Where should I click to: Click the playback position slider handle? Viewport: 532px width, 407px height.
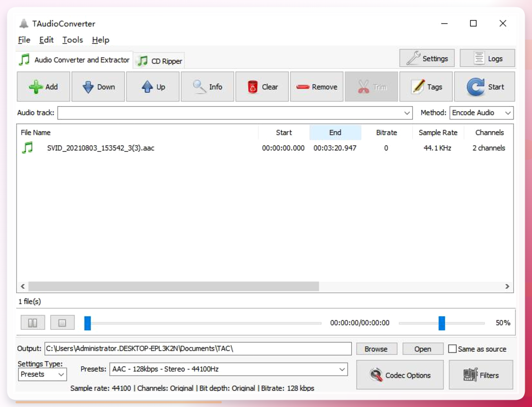87,323
